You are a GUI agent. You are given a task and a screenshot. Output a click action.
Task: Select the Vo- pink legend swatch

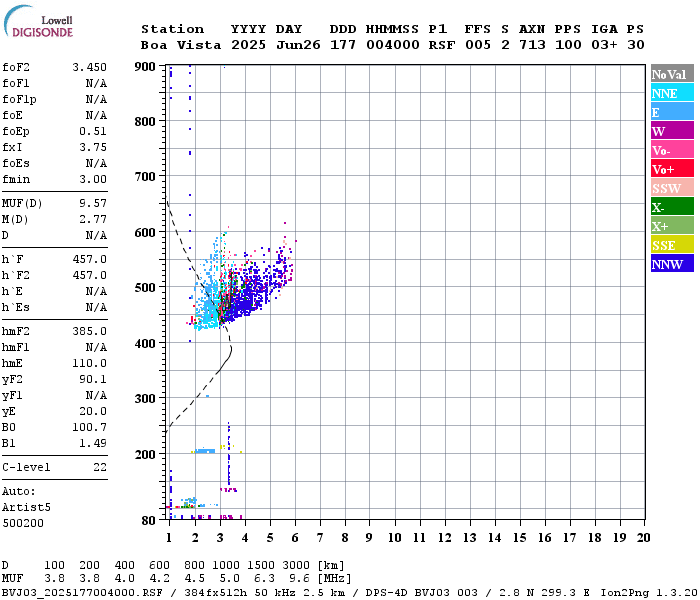(x=672, y=150)
